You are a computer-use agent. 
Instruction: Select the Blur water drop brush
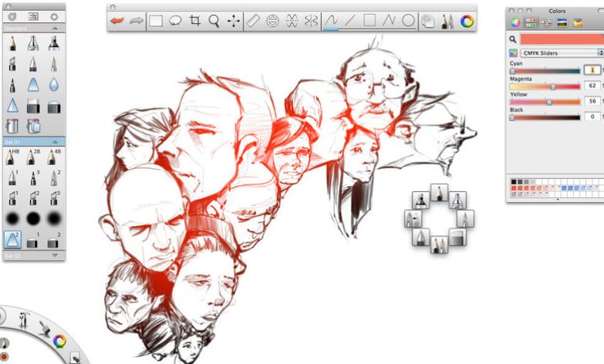53,85
